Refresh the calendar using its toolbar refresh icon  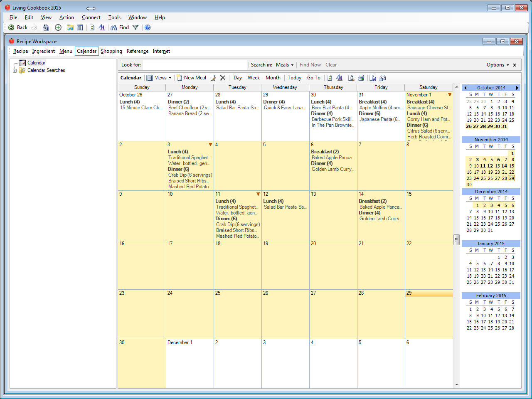coord(330,78)
